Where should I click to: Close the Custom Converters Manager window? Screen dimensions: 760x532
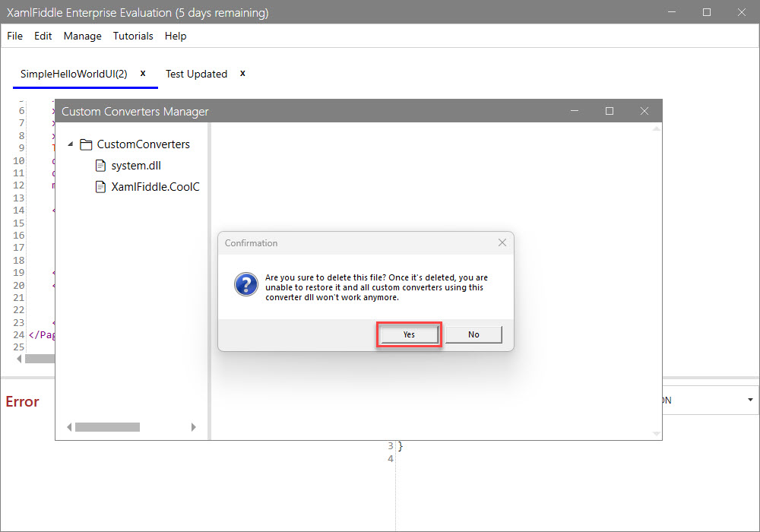coord(644,111)
